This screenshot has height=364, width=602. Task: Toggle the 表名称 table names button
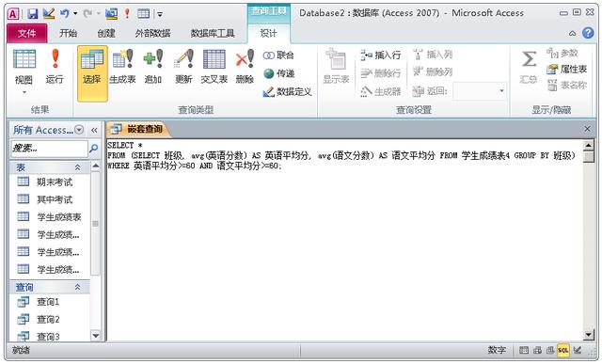coord(567,85)
